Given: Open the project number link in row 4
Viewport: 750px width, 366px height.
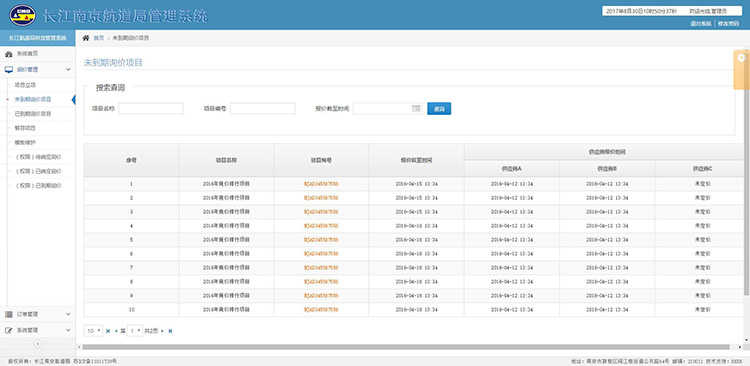Looking at the screenshot, I should coord(321,226).
